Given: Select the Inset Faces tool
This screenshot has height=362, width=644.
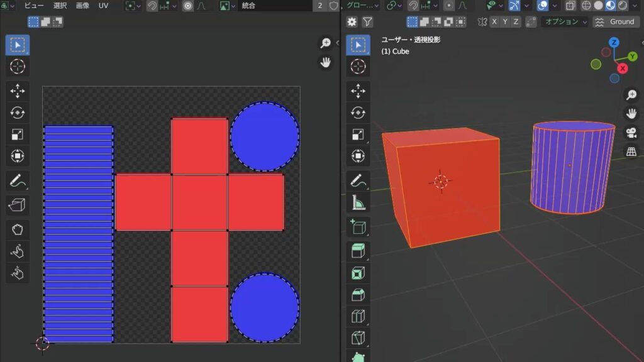Looking at the screenshot, I should (x=358, y=273).
